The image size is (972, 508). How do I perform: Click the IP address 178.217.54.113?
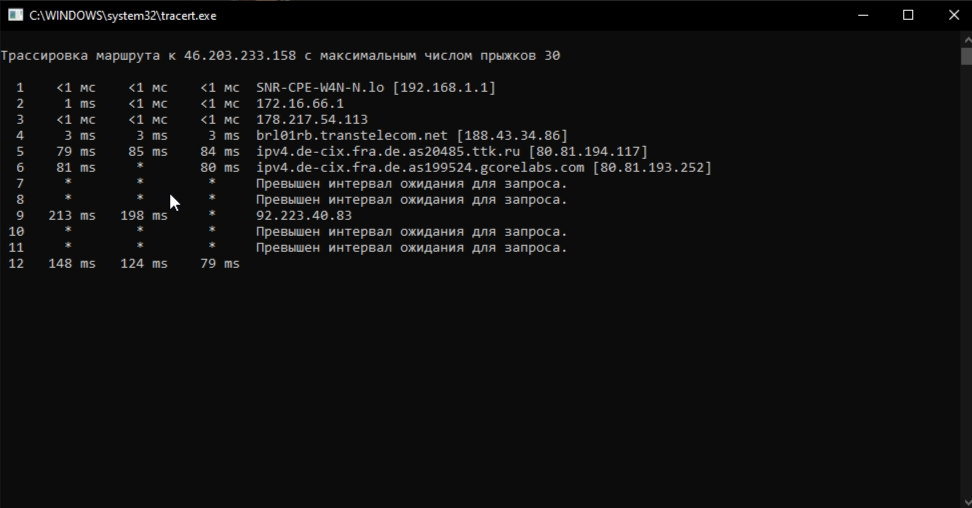tap(312, 120)
